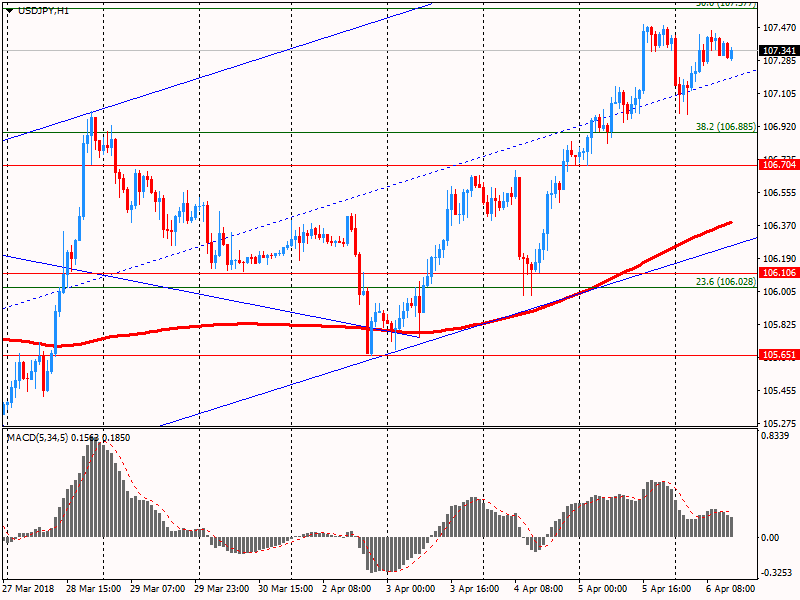Click the 5 Apr 00:00 time label

(x=603, y=589)
